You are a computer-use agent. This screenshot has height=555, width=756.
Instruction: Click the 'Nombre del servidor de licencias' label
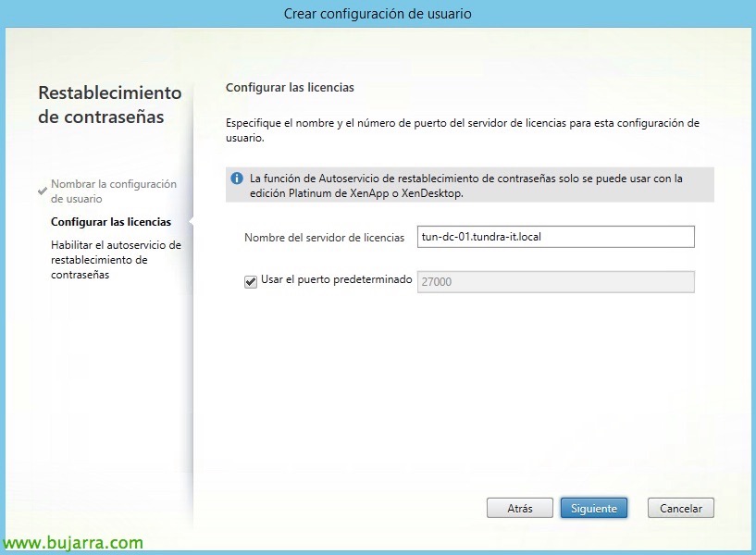tap(324, 238)
